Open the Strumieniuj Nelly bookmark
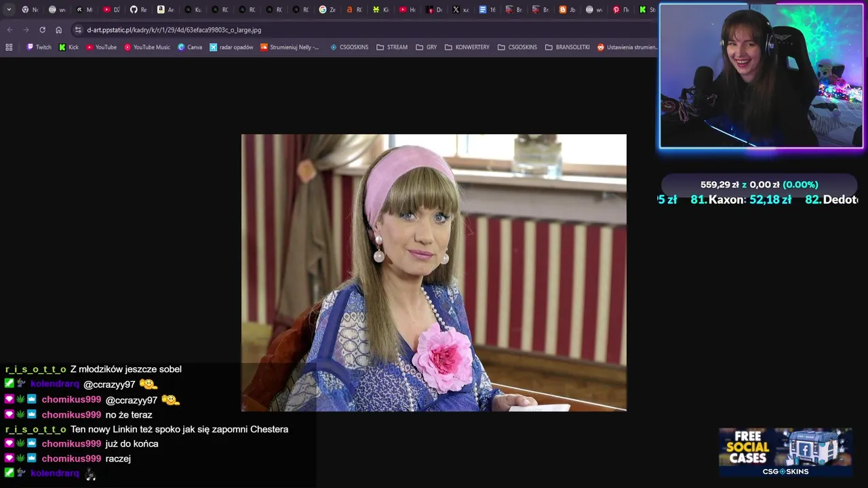 click(x=290, y=47)
